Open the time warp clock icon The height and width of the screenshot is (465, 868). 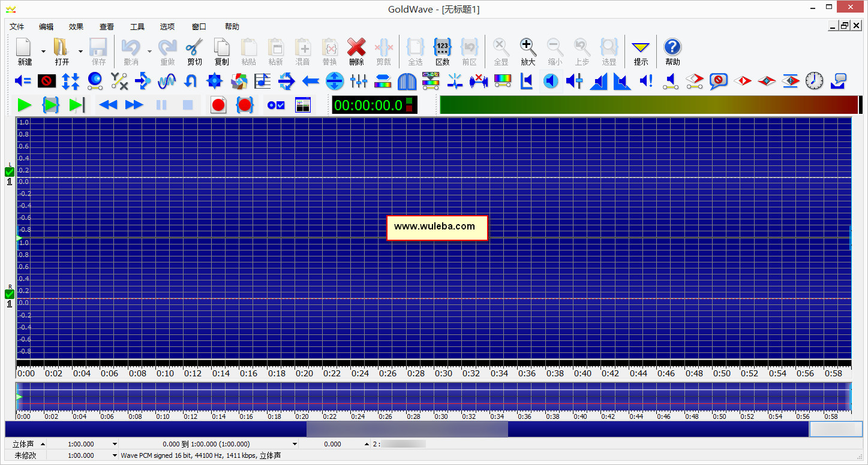click(814, 81)
